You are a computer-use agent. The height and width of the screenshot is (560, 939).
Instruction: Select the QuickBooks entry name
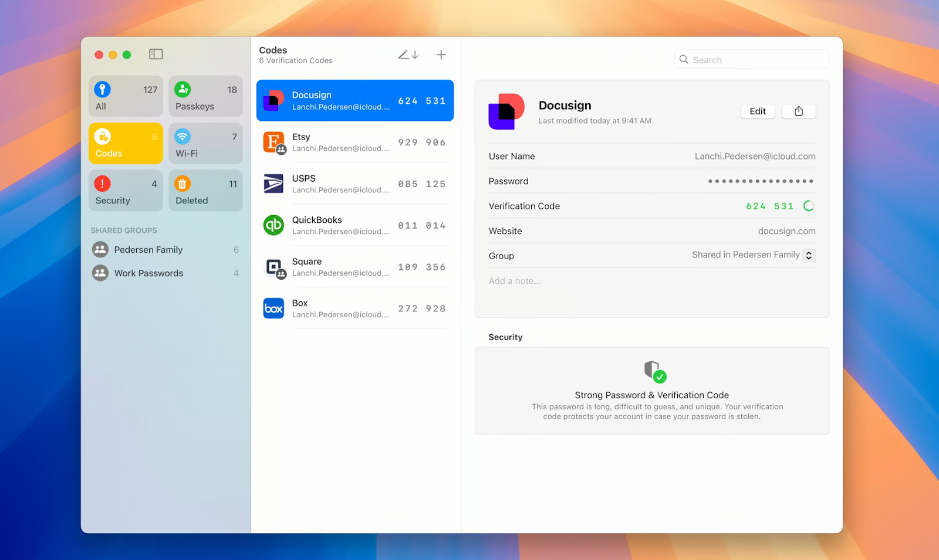(x=317, y=220)
